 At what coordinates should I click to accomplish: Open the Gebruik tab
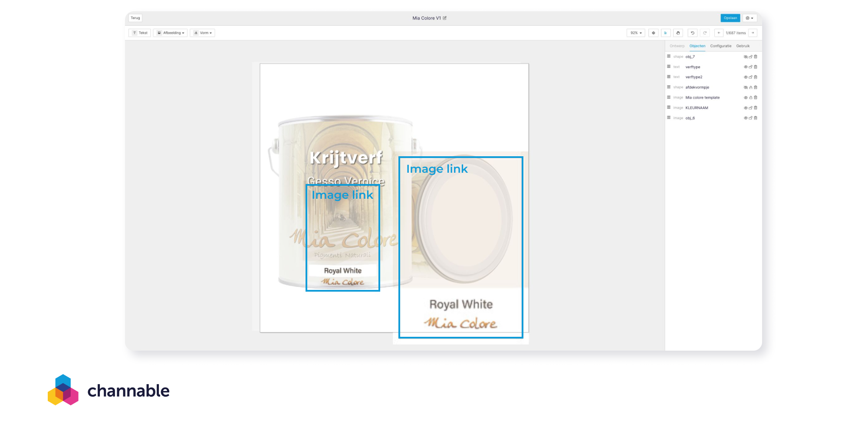pos(743,46)
